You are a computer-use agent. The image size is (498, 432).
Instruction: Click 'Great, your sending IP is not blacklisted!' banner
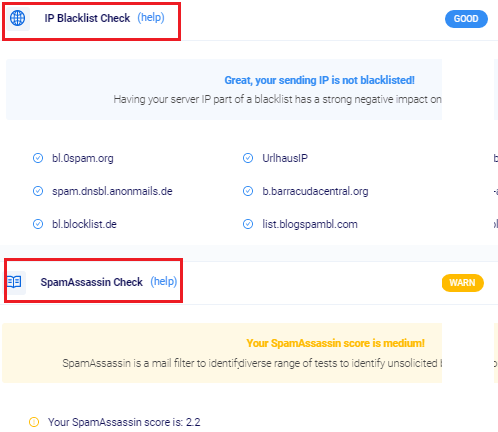pyautogui.click(x=319, y=80)
